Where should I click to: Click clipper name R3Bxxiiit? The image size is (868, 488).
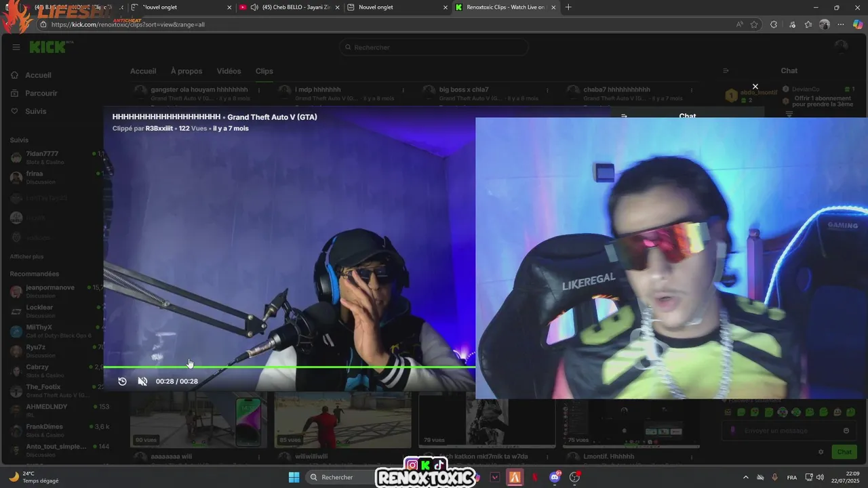click(x=159, y=128)
